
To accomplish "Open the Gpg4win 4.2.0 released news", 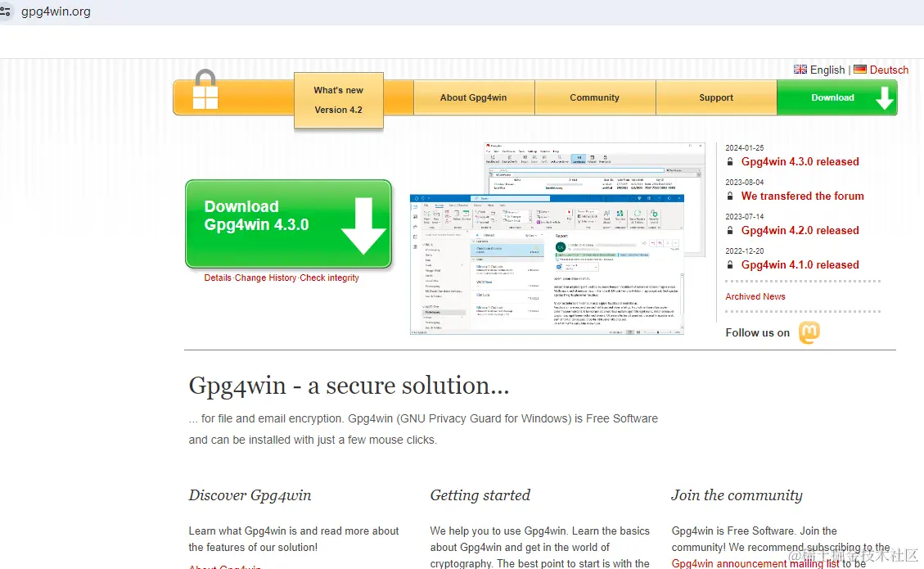I will click(x=800, y=231).
